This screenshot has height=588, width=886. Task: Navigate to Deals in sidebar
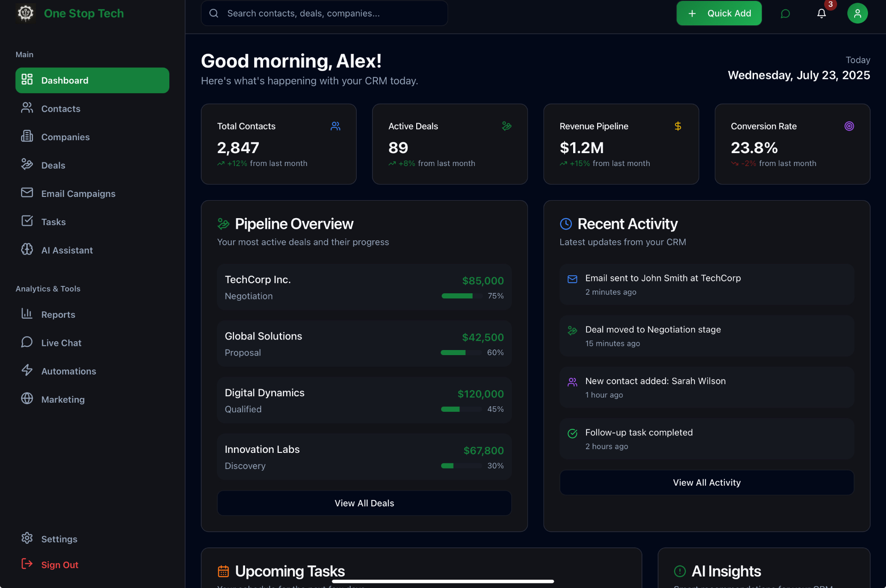(92, 165)
